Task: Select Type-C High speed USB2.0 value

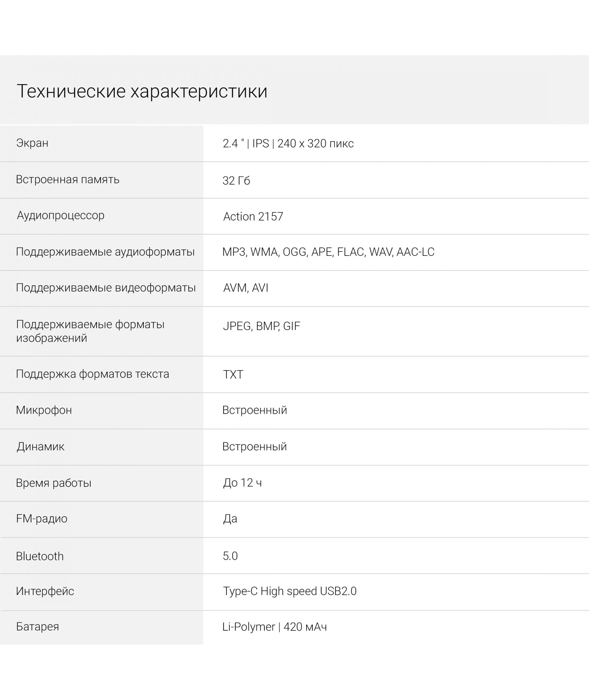Action: coord(289,591)
